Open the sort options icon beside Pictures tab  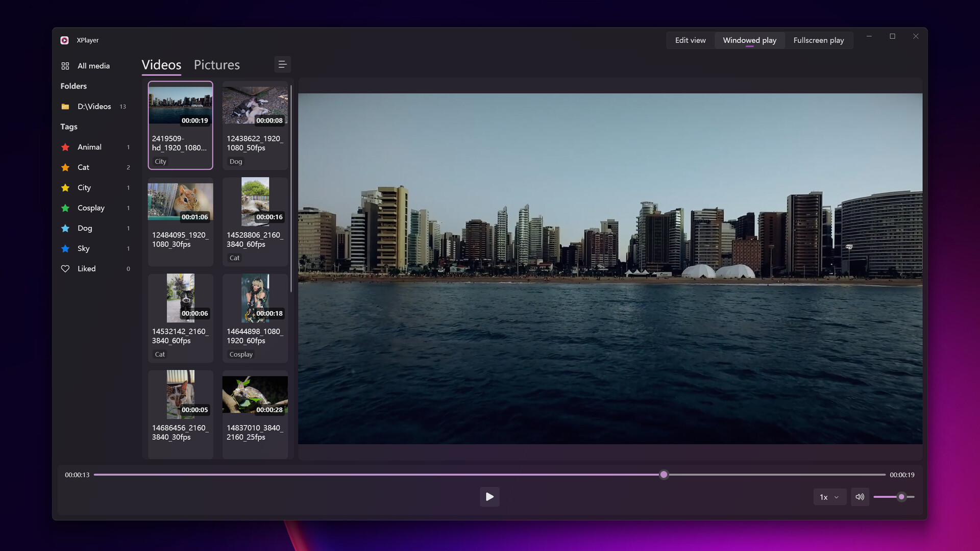click(282, 64)
